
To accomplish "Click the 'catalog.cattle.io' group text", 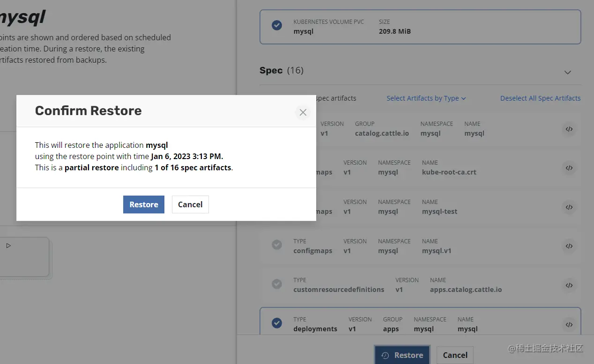I will pos(382,133).
